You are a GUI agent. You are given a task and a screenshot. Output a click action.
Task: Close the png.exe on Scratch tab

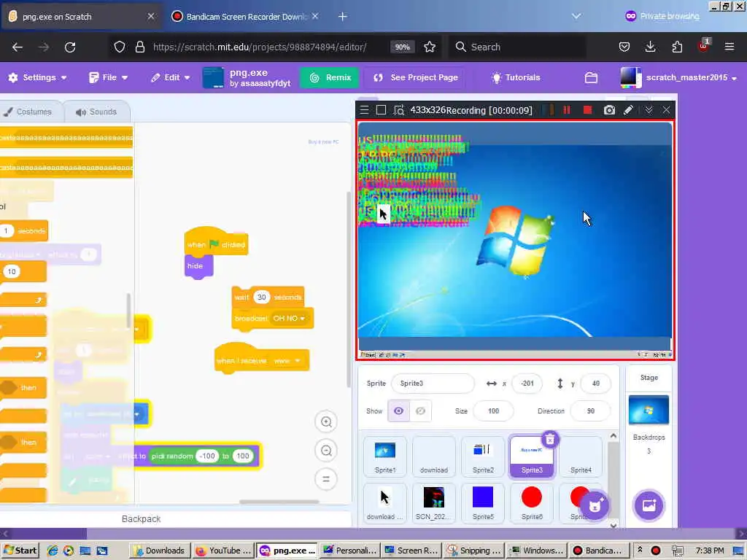coord(151,16)
